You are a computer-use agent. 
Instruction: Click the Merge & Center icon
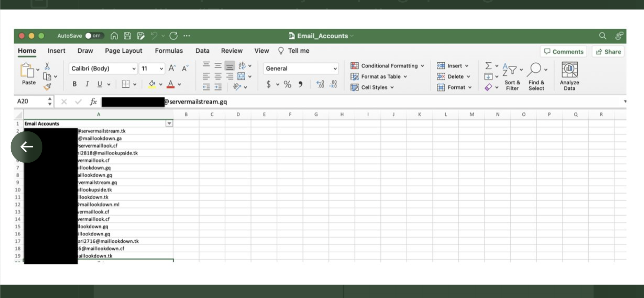pos(241,76)
